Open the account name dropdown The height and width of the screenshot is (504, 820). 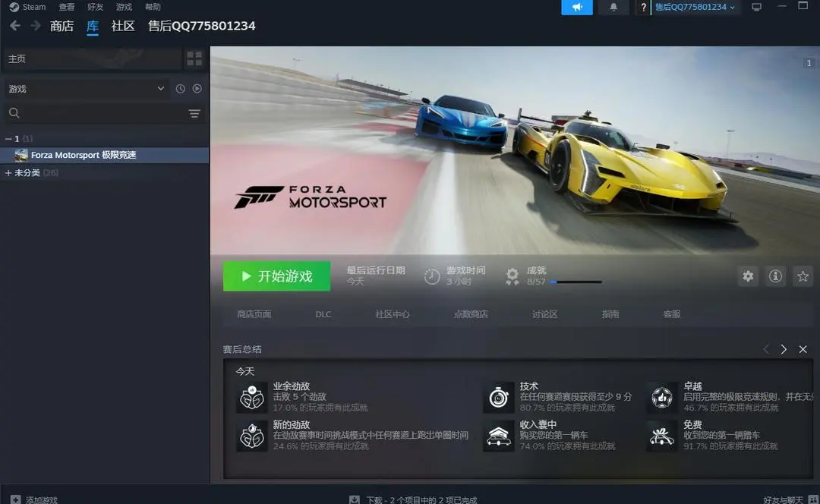click(695, 8)
